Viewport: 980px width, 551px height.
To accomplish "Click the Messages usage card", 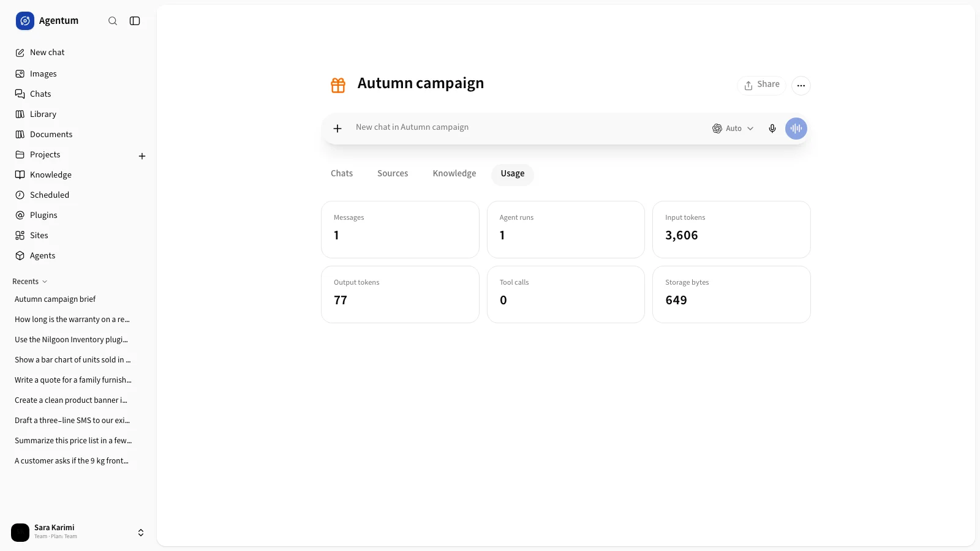I will pos(400,230).
